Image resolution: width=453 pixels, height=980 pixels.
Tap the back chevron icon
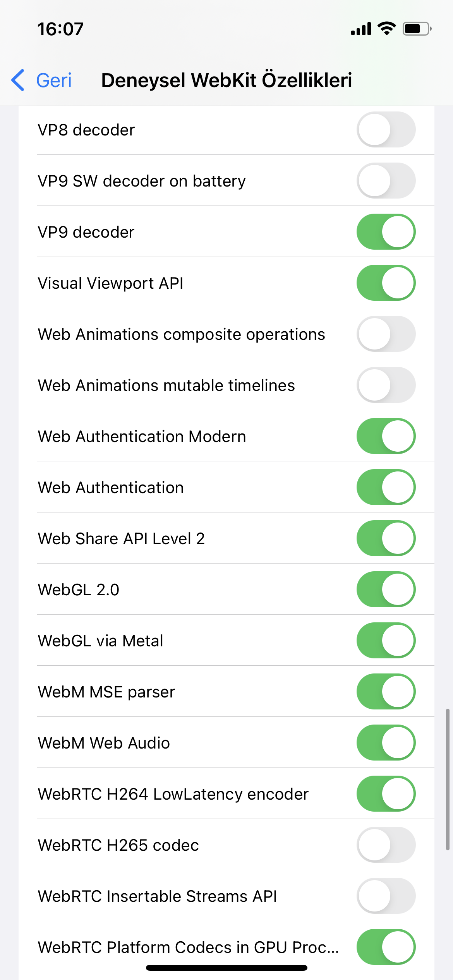(x=18, y=80)
